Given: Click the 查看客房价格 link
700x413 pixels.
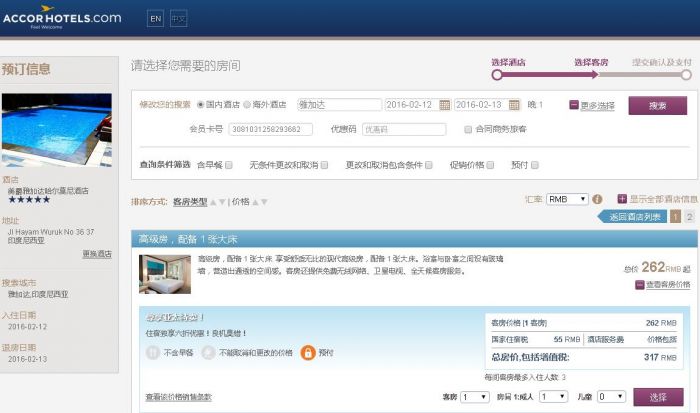Looking at the screenshot, I should coord(668,284).
